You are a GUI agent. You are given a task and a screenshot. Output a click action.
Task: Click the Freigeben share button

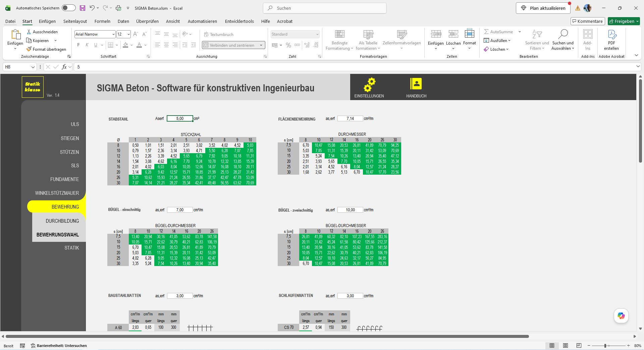point(624,21)
